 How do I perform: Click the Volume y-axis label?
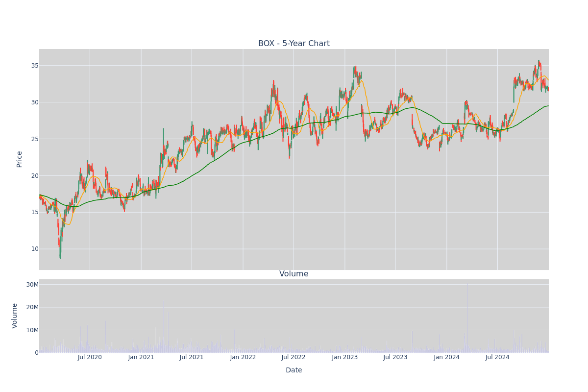pos(15,316)
